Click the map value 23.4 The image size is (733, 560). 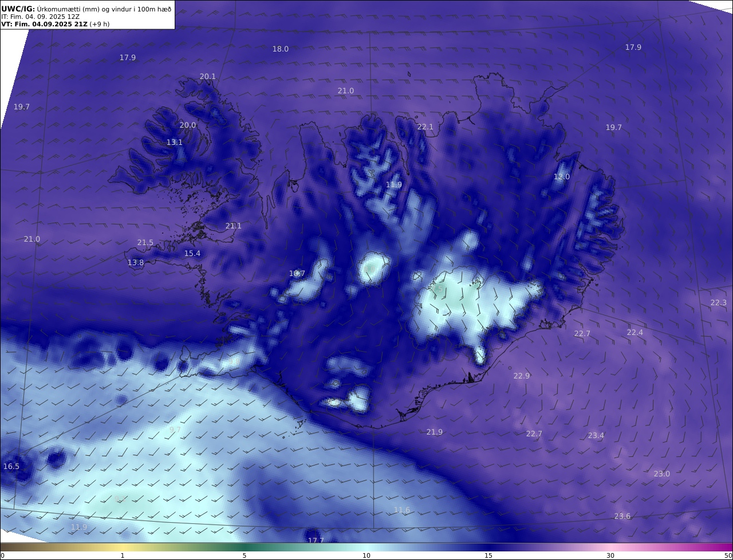(596, 436)
